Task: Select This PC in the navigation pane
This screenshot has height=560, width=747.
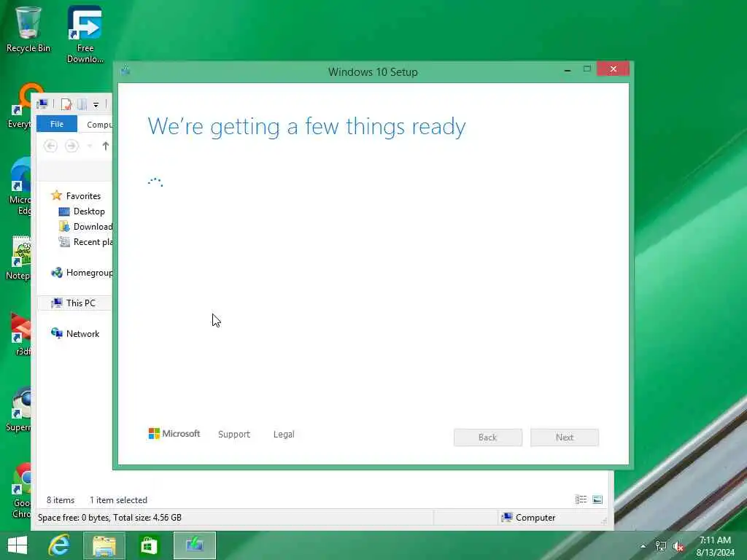Action: click(x=74, y=303)
